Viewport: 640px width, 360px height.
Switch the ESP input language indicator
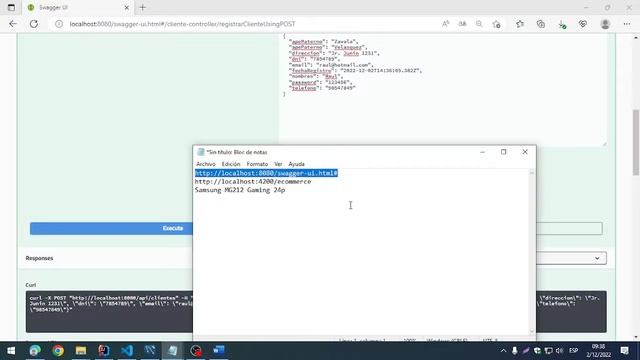tap(573, 351)
